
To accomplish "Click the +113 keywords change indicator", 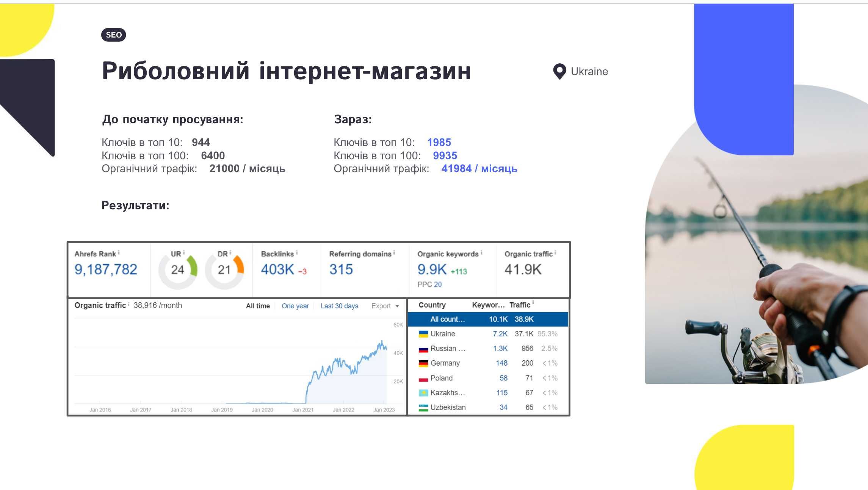I will (459, 272).
